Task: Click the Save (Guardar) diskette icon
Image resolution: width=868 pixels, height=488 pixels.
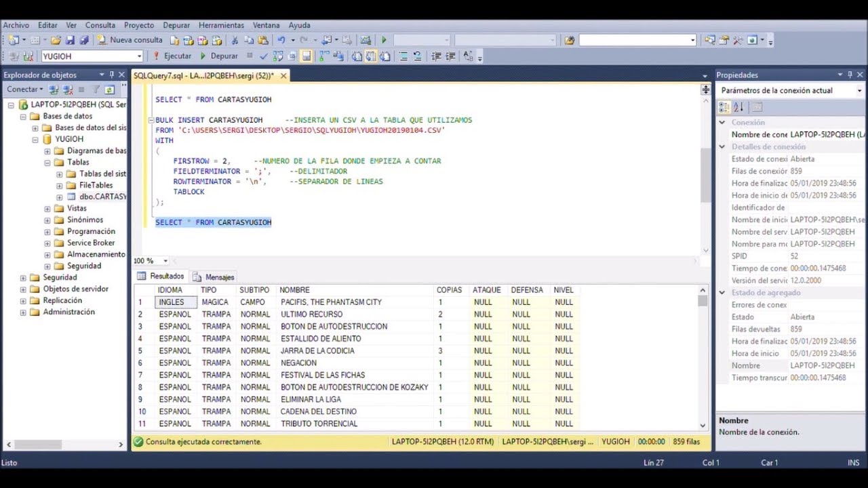Action: (71, 40)
